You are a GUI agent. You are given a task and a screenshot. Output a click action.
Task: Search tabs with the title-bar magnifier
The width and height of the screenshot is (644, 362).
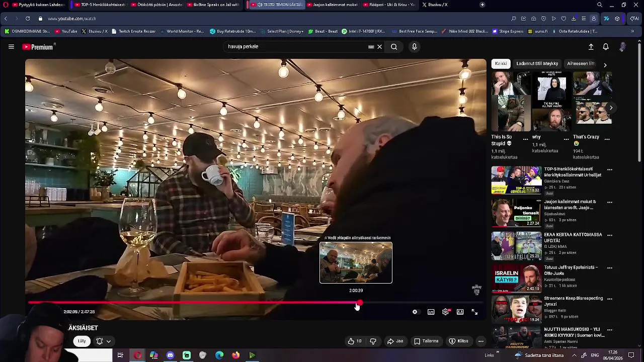point(599,5)
